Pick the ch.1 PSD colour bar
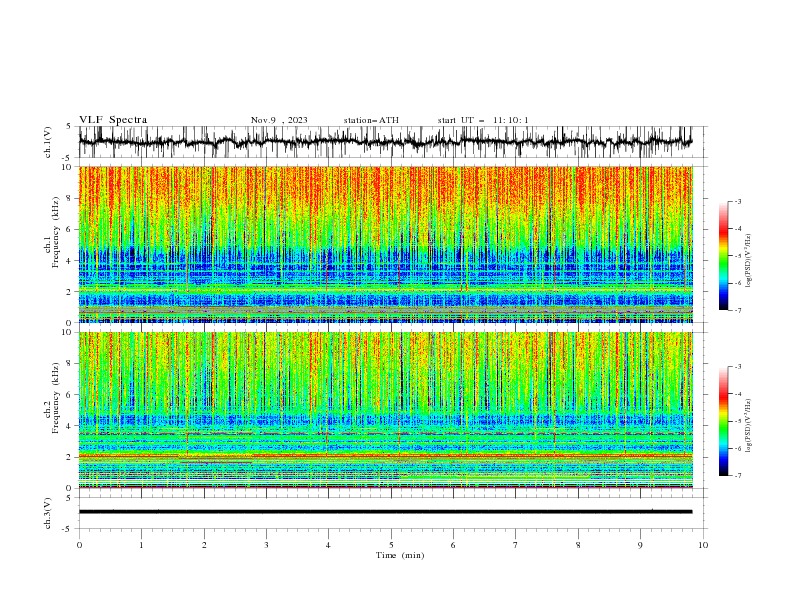Screen dimensions: 792x612 point(723,256)
